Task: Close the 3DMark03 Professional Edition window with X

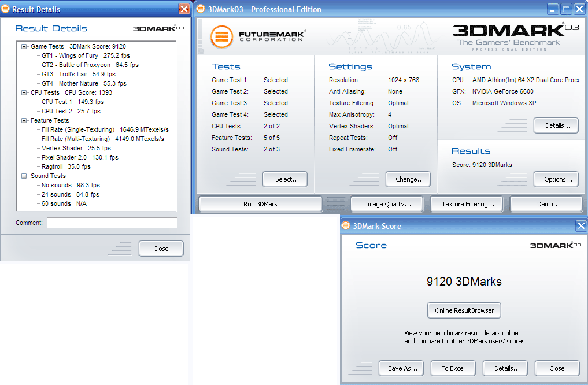Action: coord(579,9)
